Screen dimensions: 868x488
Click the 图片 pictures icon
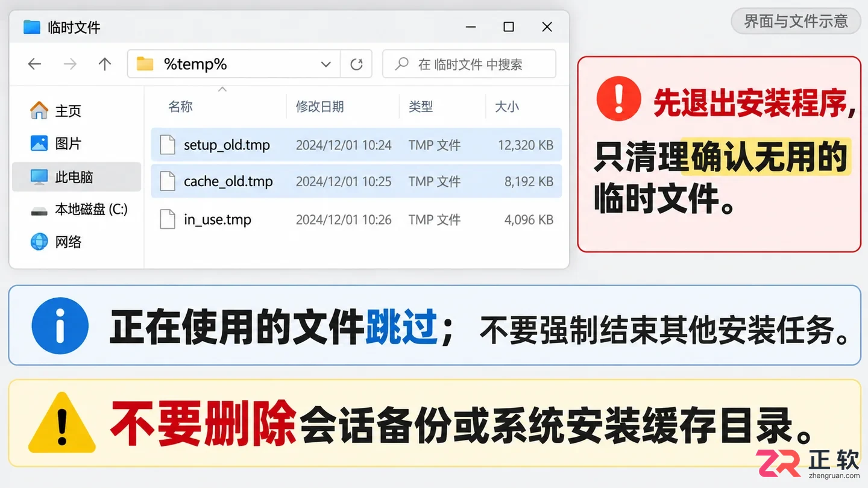click(x=39, y=143)
